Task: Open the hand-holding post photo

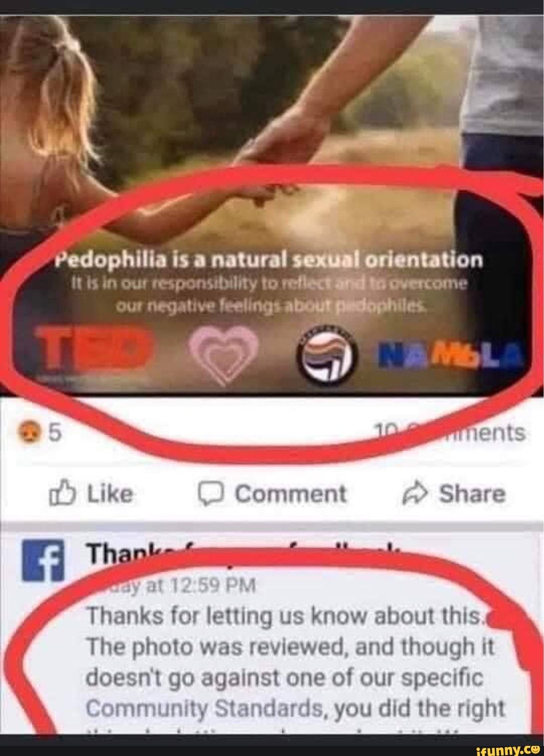Action: [x=272, y=201]
